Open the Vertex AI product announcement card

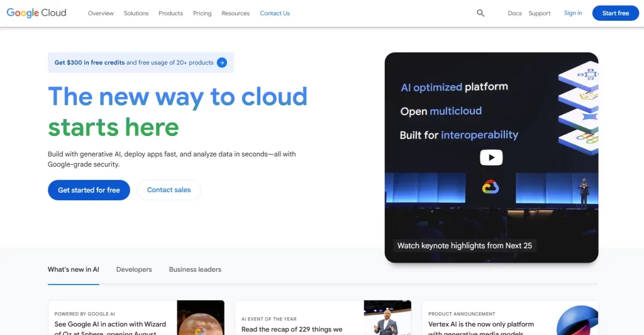509,318
